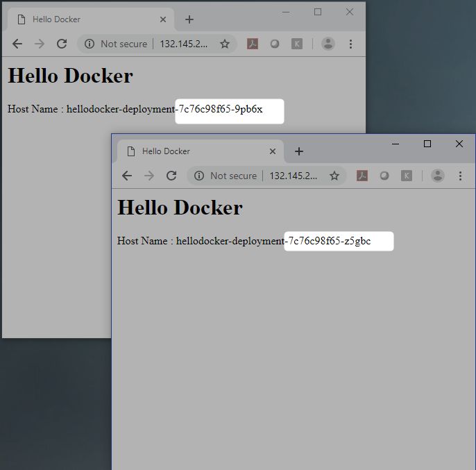Click the host name ending in 9pb6x
Image resolution: width=476 pixels, height=470 pixels.
click(164, 109)
